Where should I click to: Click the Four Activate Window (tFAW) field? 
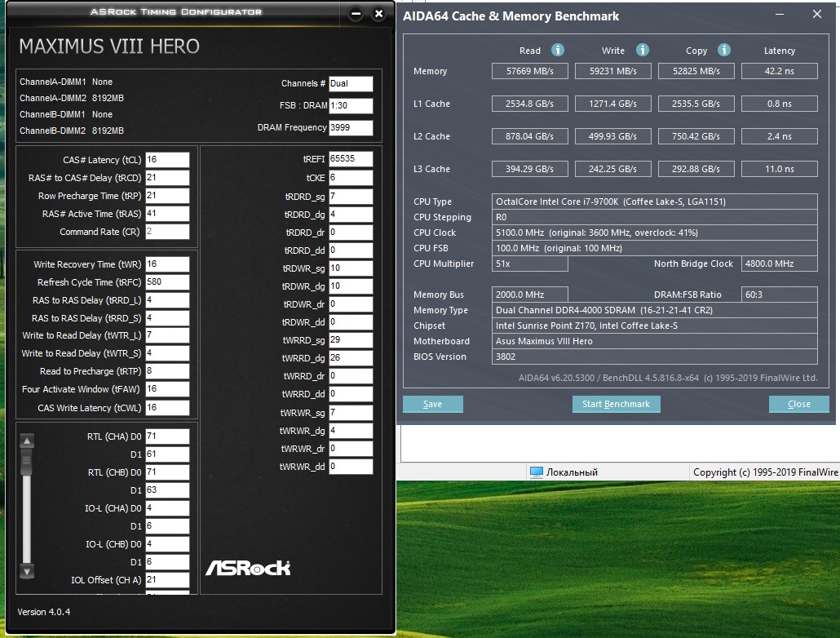(167, 389)
